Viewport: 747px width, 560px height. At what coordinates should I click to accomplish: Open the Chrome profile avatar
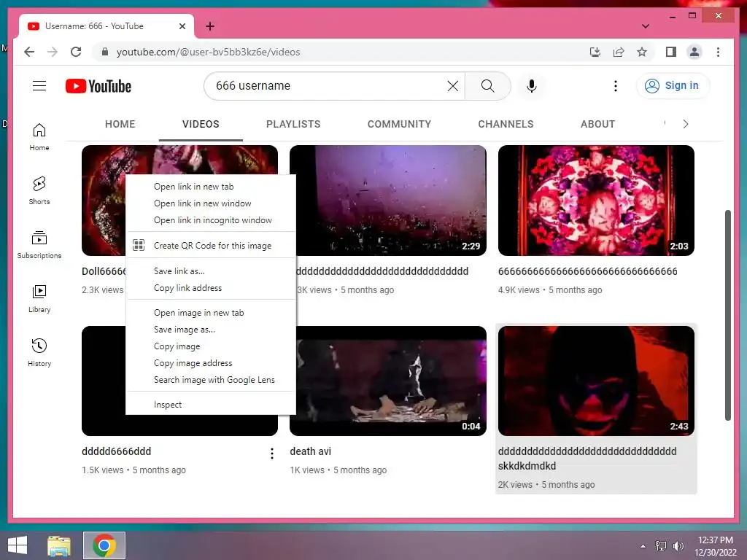pos(694,52)
